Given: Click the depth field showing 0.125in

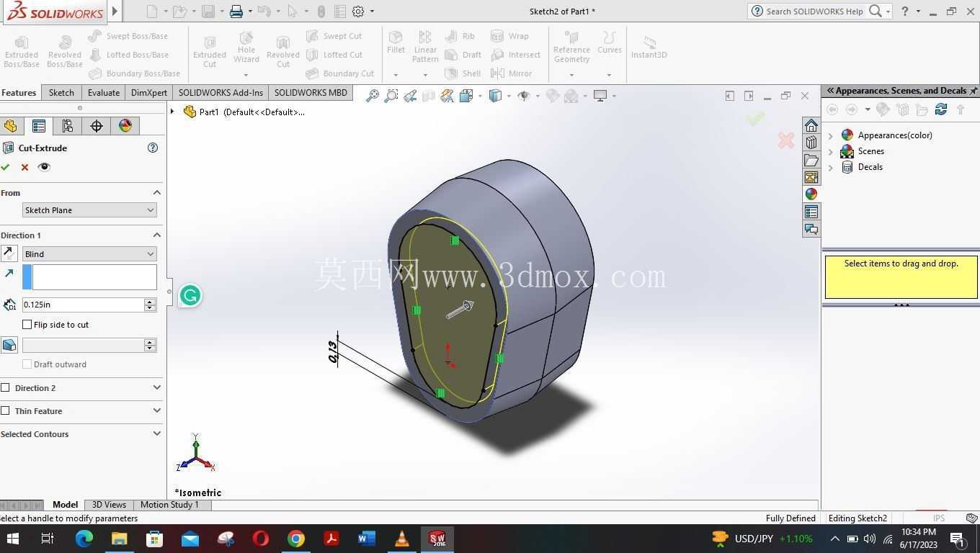Looking at the screenshot, I should pos(83,305).
